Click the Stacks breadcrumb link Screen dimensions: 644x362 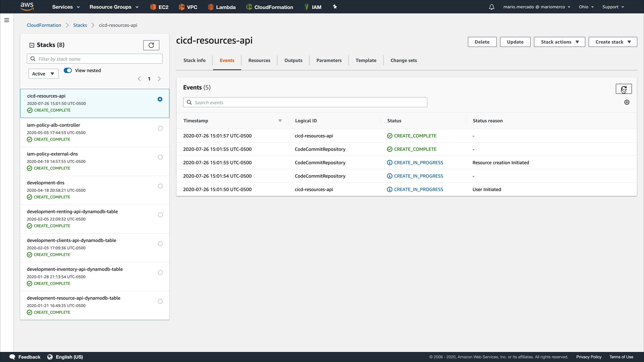pyautogui.click(x=80, y=25)
